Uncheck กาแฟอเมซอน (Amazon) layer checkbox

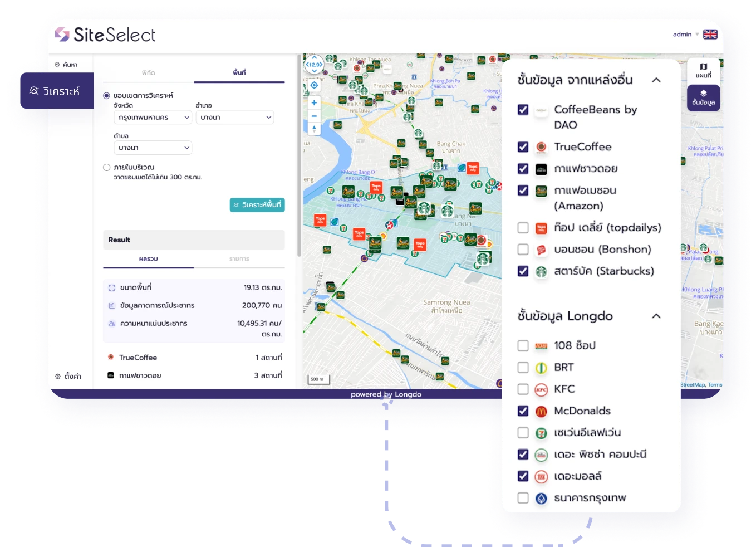[523, 190]
